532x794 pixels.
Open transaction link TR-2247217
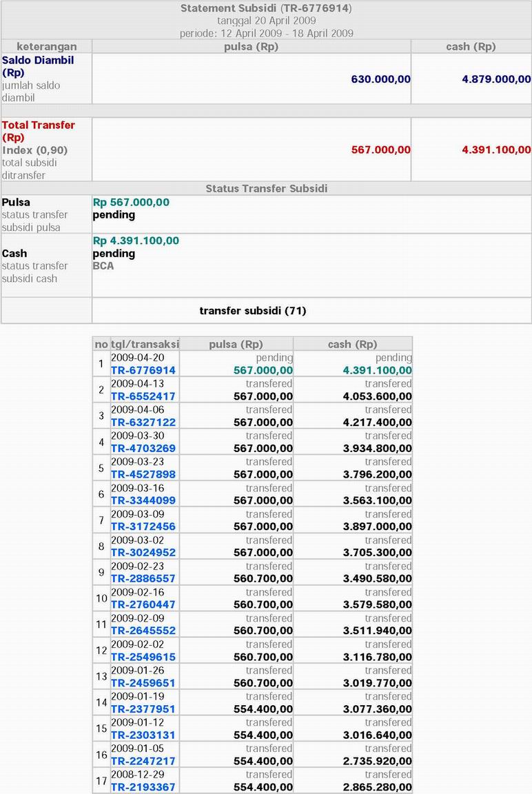click(143, 761)
